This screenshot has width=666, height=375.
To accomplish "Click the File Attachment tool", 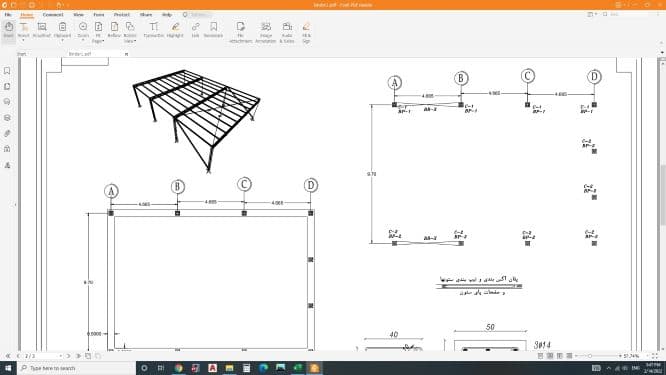I will tap(241, 32).
